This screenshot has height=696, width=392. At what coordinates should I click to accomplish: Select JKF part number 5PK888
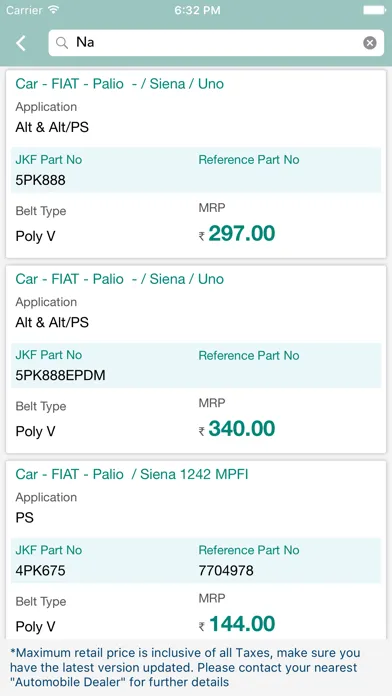(40, 180)
